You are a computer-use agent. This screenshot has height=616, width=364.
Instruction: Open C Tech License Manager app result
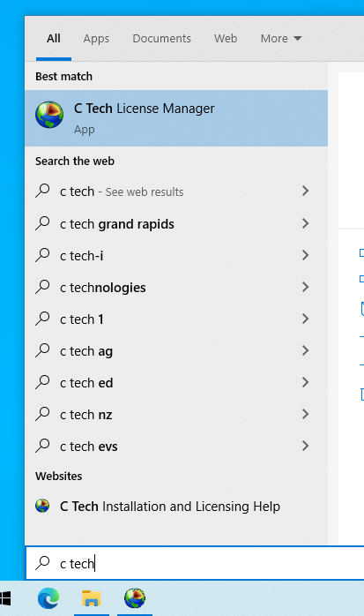[176, 118]
